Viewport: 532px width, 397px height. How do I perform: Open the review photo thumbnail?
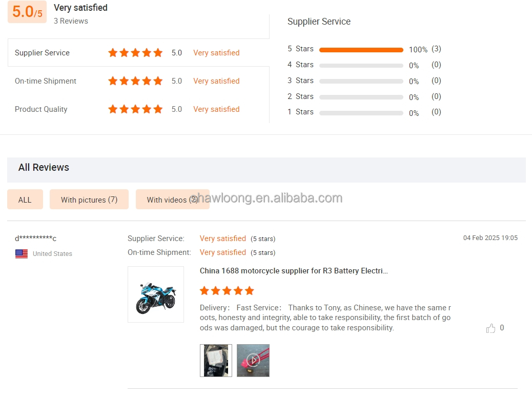coord(216,360)
